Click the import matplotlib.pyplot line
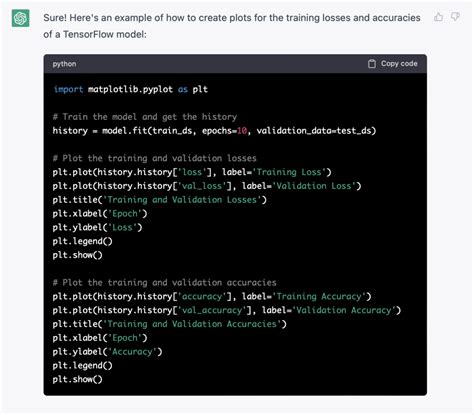This screenshot has width=474, height=415. coord(131,89)
